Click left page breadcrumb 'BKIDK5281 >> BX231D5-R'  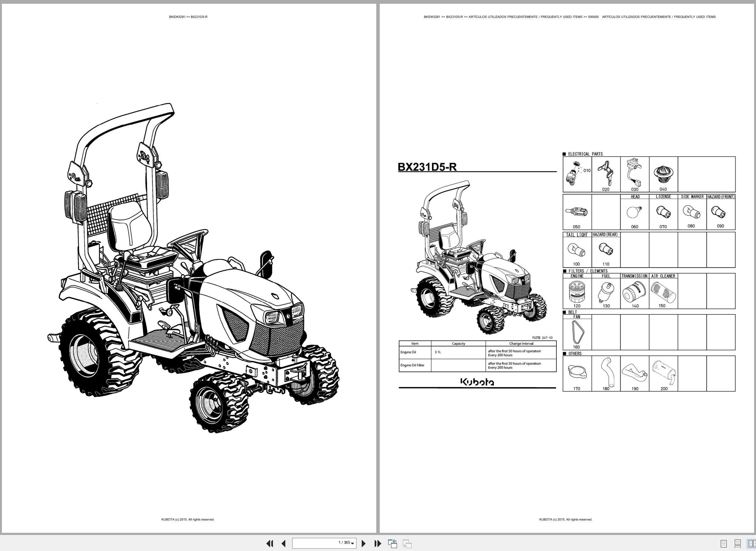(x=188, y=17)
